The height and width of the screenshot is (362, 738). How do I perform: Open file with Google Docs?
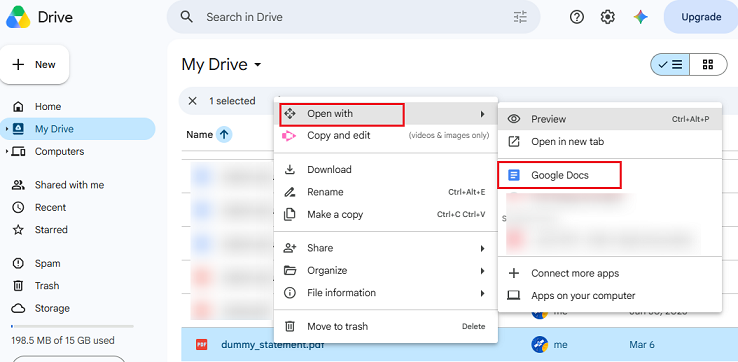pyautogui.click(x=610, y=176)
